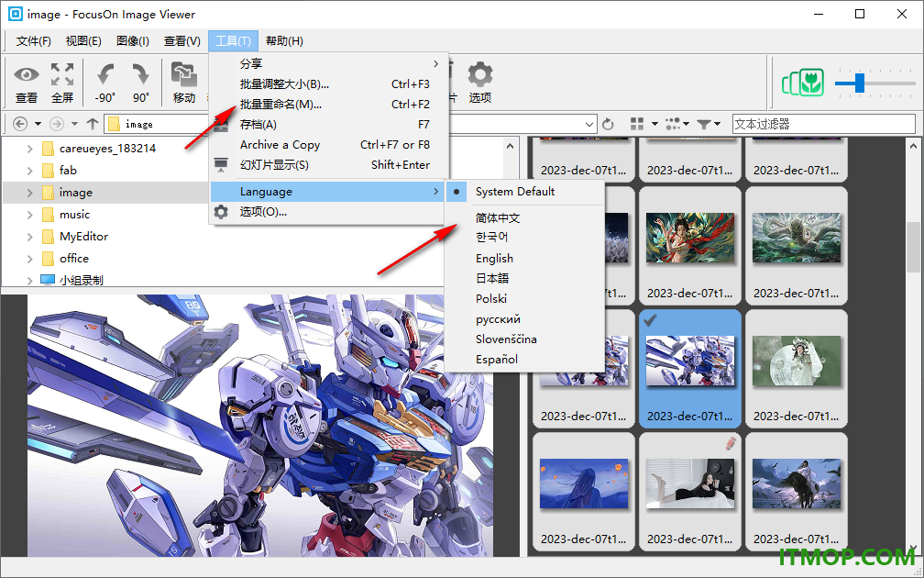Expand the address path combo box
Viewport: 924px width, 578px height.
pyautogui.click(x=589, y=124)
